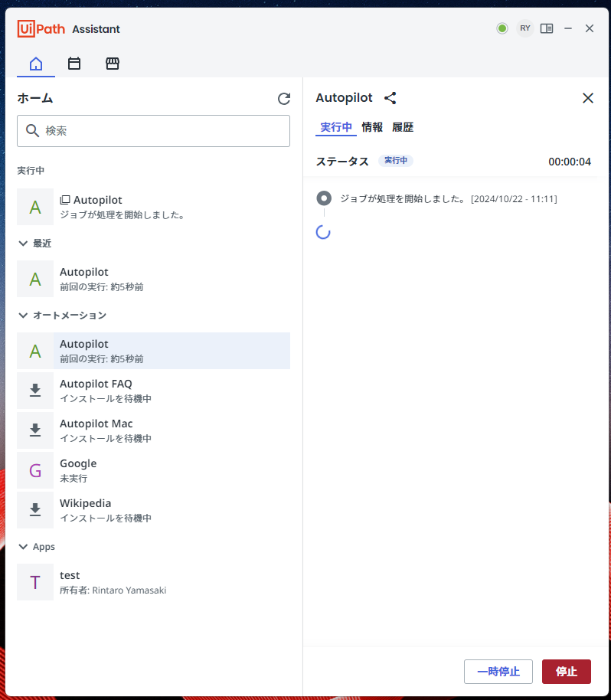Select the Autopilot FAQ automation
The height and width of the screenshot is (700, 611).
[154, 390]
